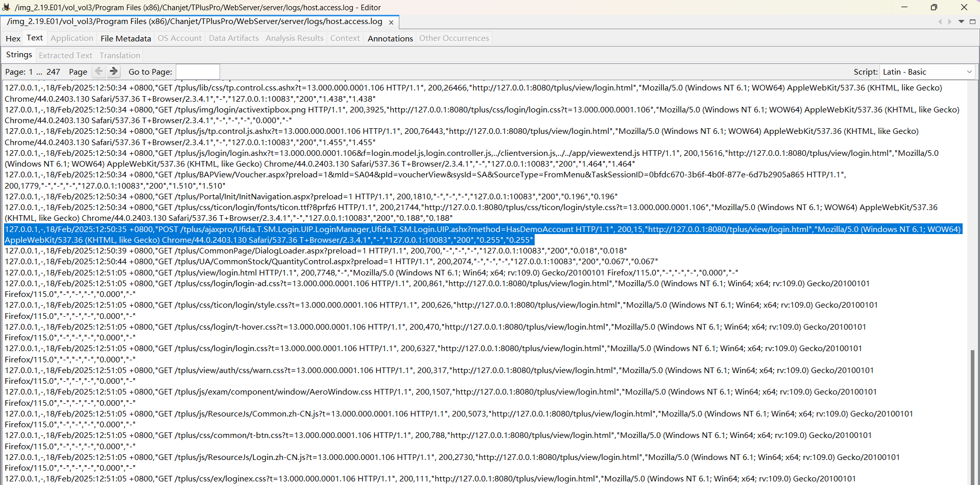Click the login.ashx login.model.js log entry
The height and width of the screenshot is (485, 980).
tap(472, 158)
